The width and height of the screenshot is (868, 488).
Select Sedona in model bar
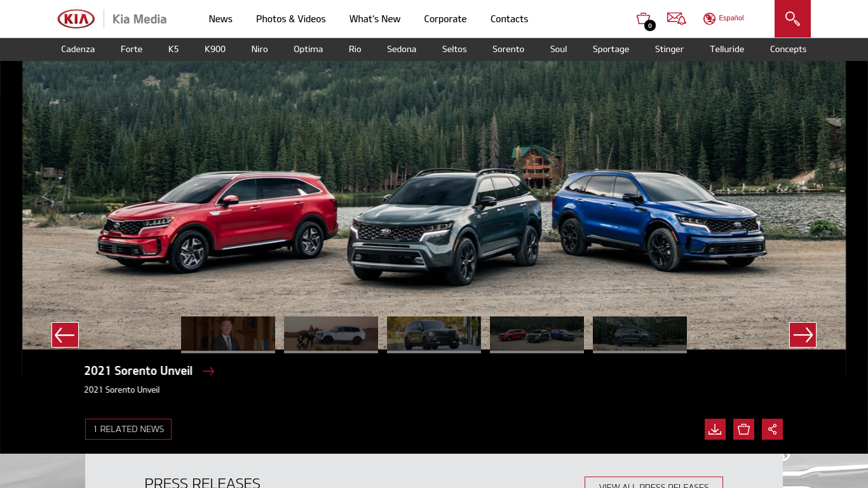(x=402, y=49)
